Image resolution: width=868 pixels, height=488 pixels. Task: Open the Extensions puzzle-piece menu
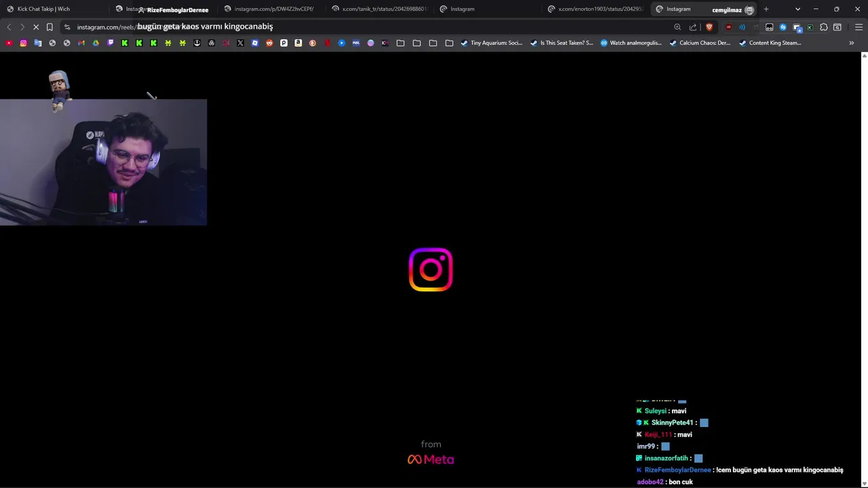[823, 27]
